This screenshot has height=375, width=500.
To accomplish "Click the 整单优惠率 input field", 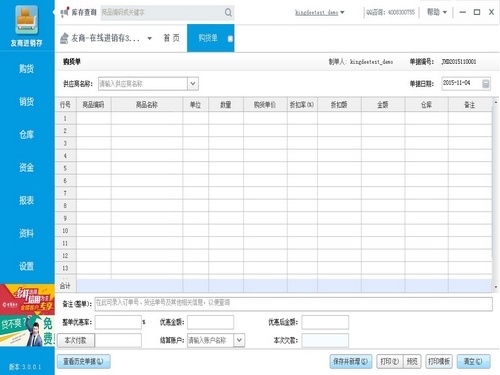I will coord(118,322).
